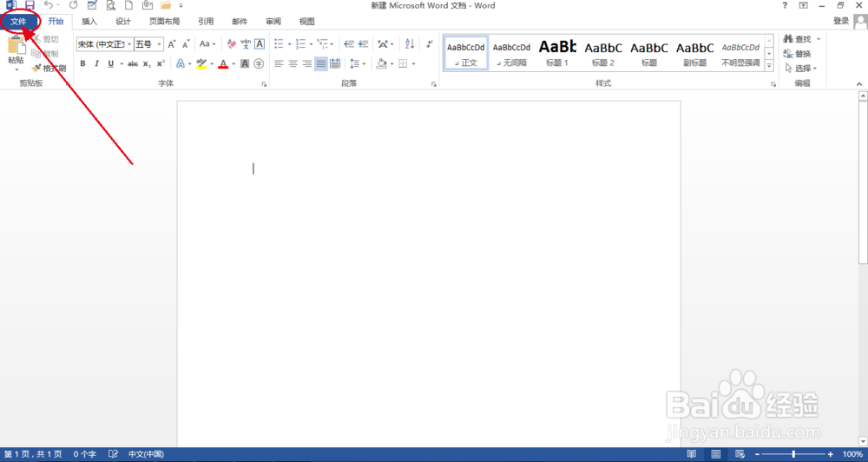Sort text with the A-Z sort icon
The height and width of the screenshot is (462, 868).
click(x=410, y=43)
